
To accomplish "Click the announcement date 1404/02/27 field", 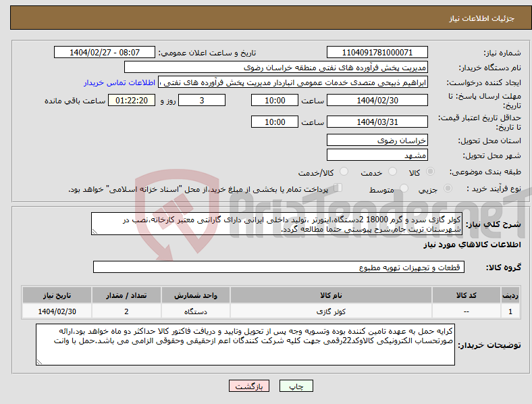I will [x=105, y=53].
